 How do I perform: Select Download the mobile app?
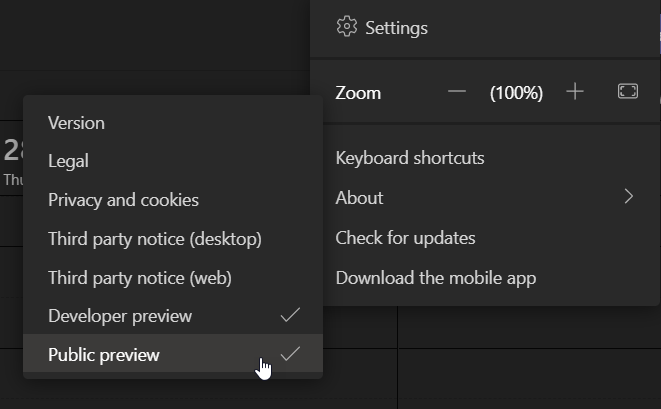[436, 278]
